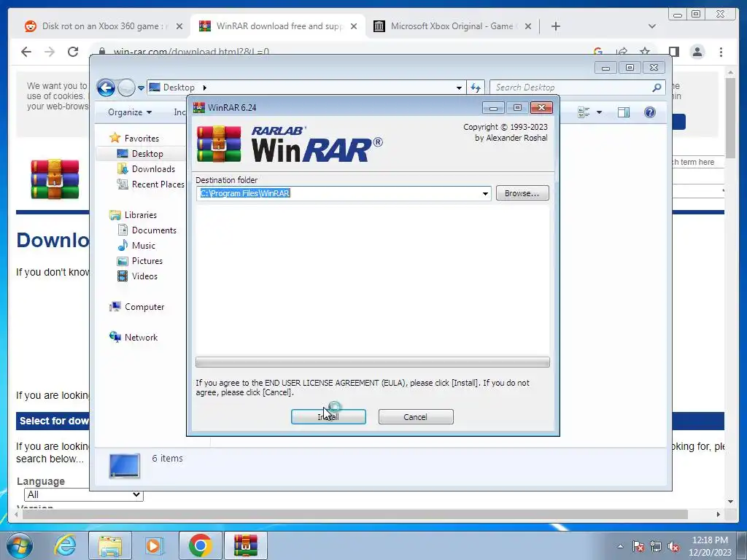
Task: Toggle the Explorer preview pane
Action: click(624, 112)
